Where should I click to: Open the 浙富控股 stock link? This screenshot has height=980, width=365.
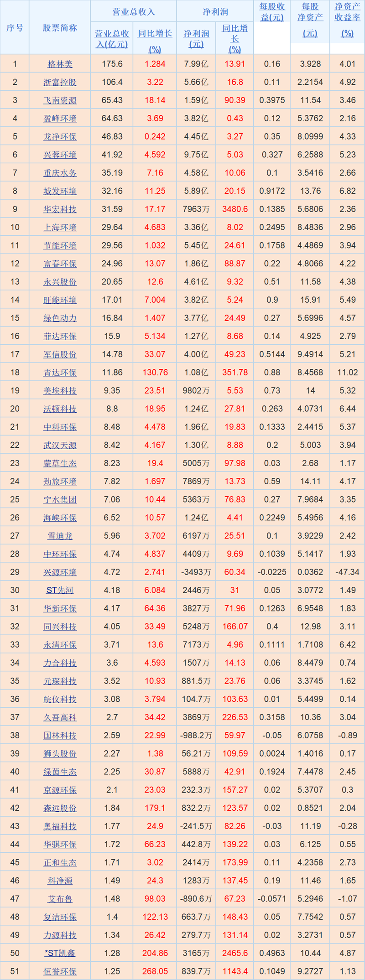pos(60,83)
